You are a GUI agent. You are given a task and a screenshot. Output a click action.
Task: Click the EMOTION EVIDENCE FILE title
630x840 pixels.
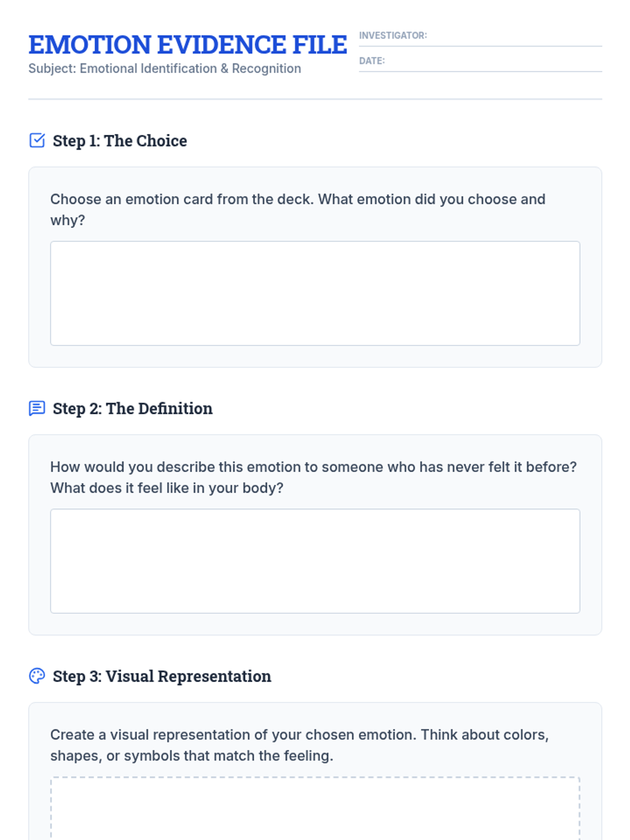coord(187,45)
